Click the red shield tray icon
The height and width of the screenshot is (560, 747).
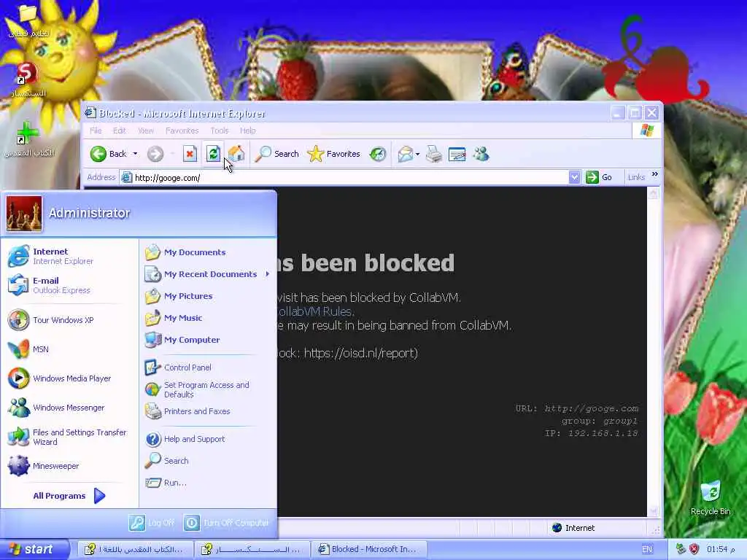point(694,549)
